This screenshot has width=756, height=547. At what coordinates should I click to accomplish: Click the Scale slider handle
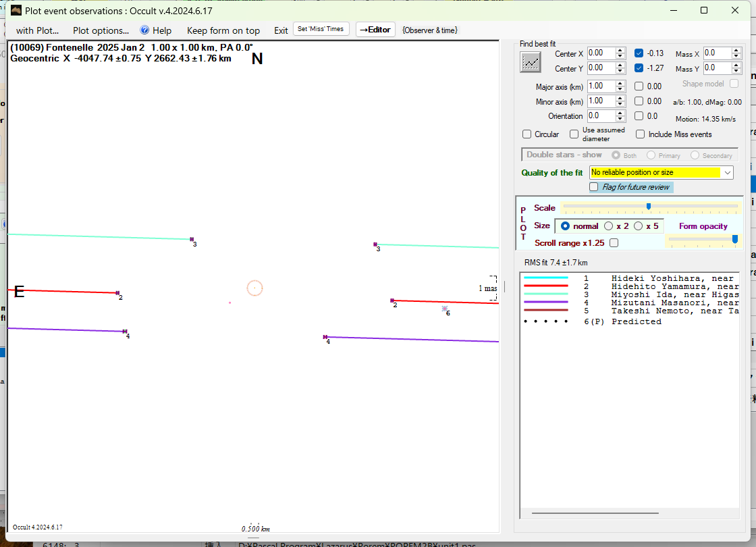[649, 206]
